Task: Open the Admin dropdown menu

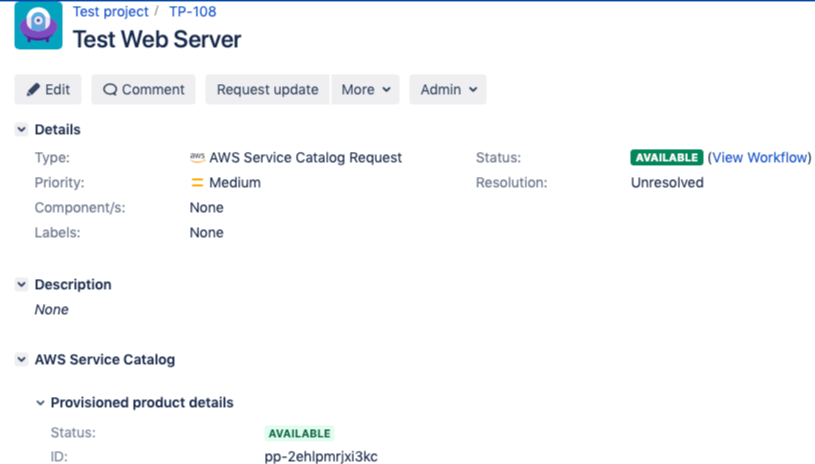Action: 448,89
